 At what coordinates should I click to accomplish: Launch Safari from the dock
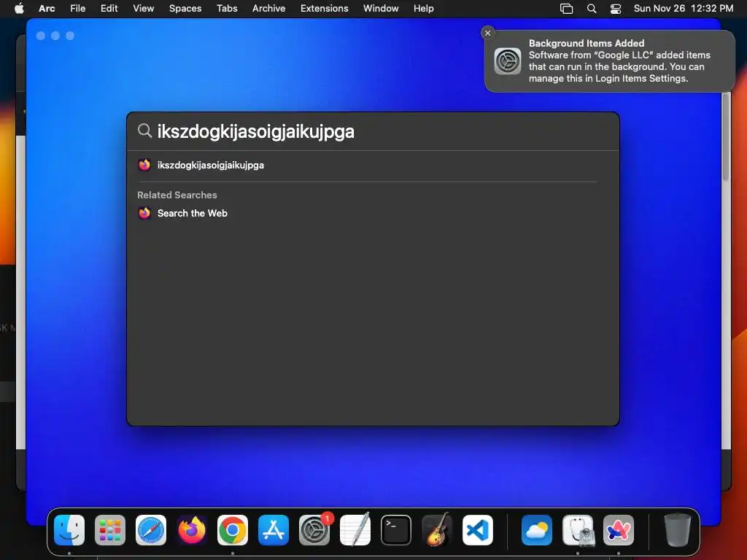(151, 530)
